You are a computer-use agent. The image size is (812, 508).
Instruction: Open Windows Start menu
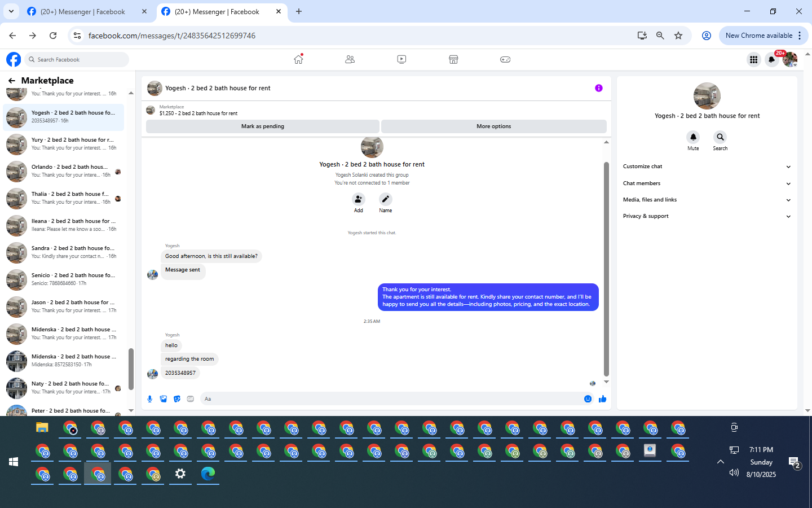[14, 462]
